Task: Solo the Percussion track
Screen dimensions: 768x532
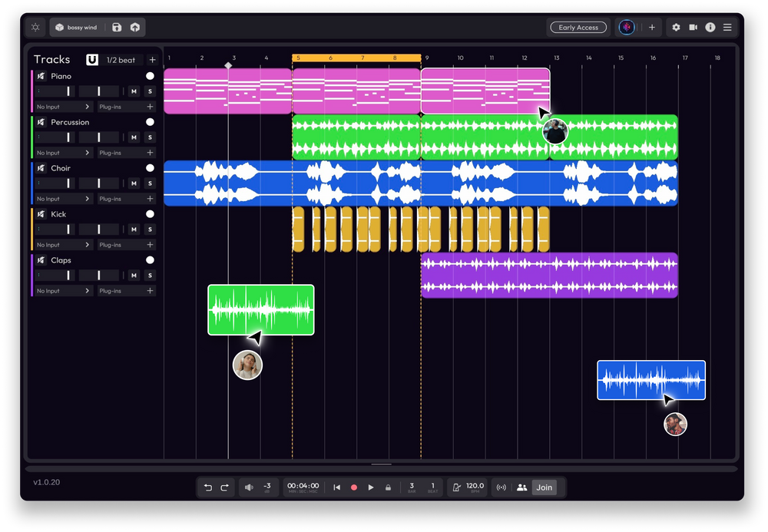Action: (150, 137)
